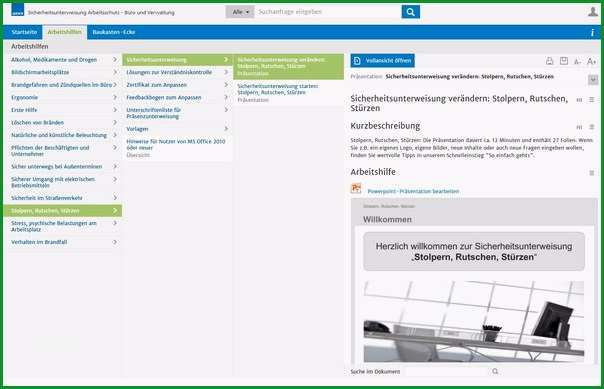Open Sicherer Umgang mit elektrischen Betriebsmitteln
This screenshot has width=604, height=389.
click(63, 182)
